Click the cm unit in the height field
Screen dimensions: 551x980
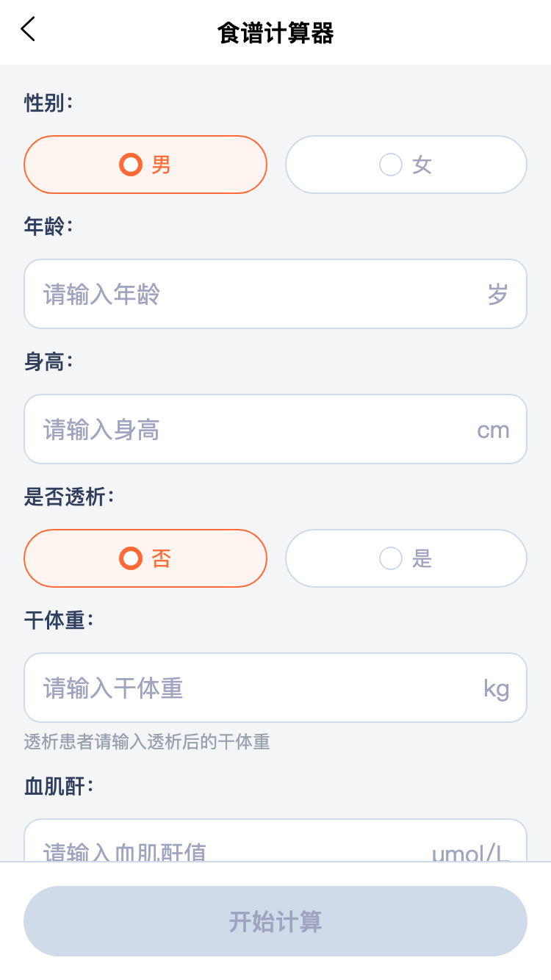coord(493,430)
